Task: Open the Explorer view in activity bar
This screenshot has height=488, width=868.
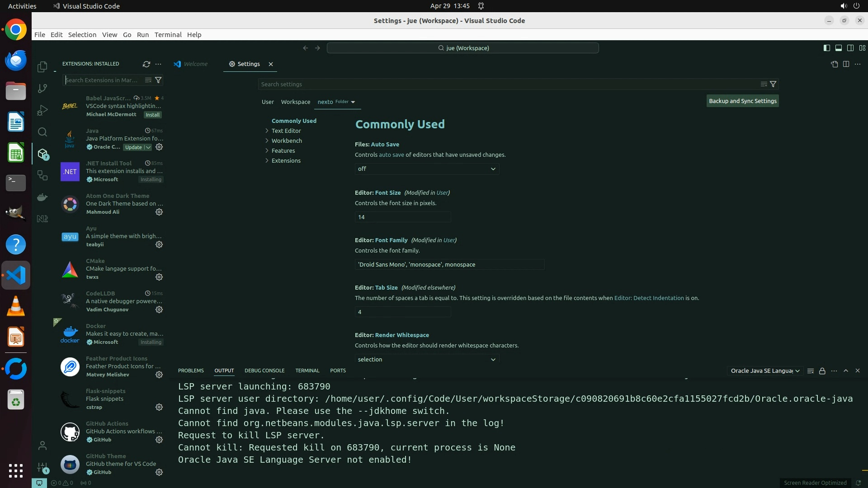Action: [42, 67]
